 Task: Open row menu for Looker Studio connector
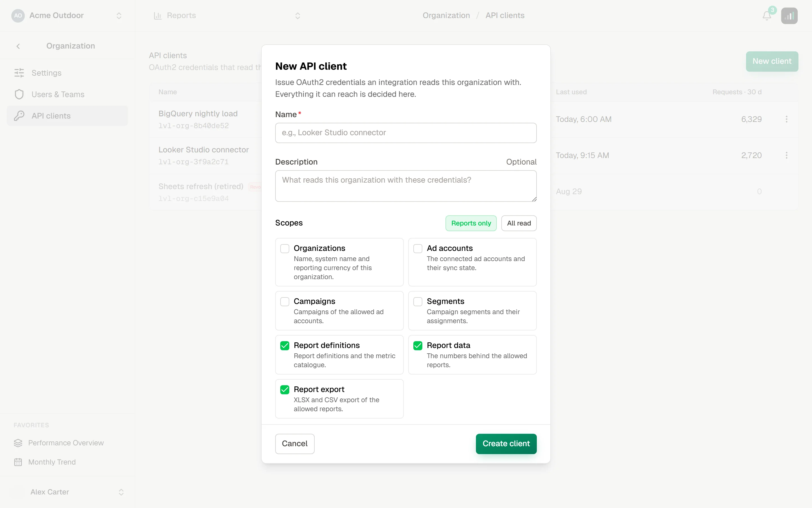(x=787, y=155)
